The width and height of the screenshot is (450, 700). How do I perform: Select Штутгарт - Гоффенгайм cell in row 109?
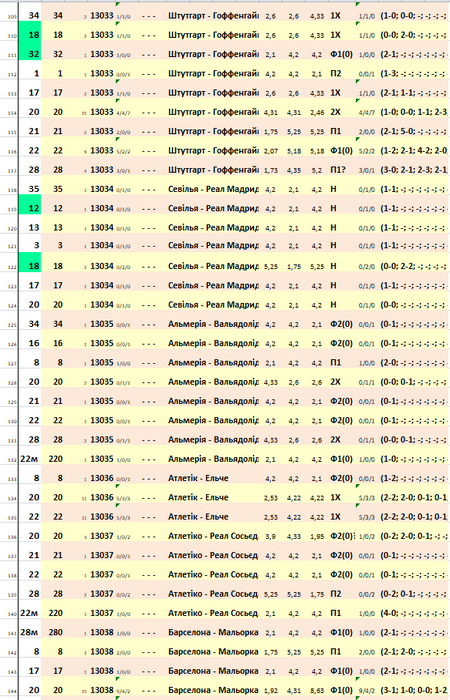click(213, 16)
